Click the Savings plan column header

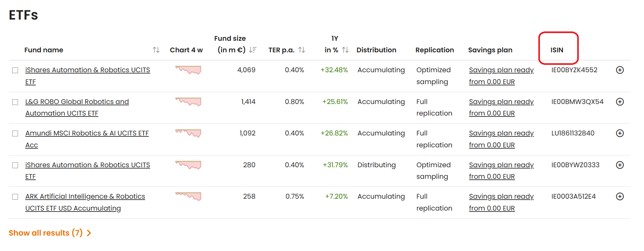(490, 50)
